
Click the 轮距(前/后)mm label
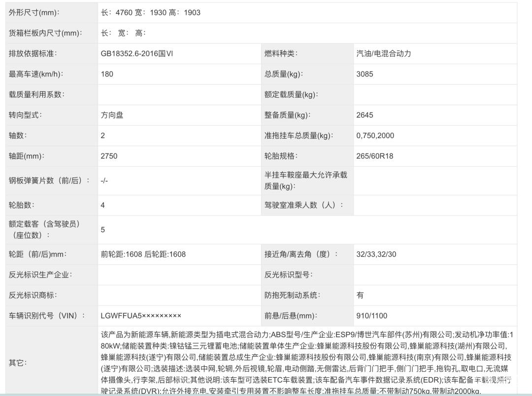[x=38, y=254]
